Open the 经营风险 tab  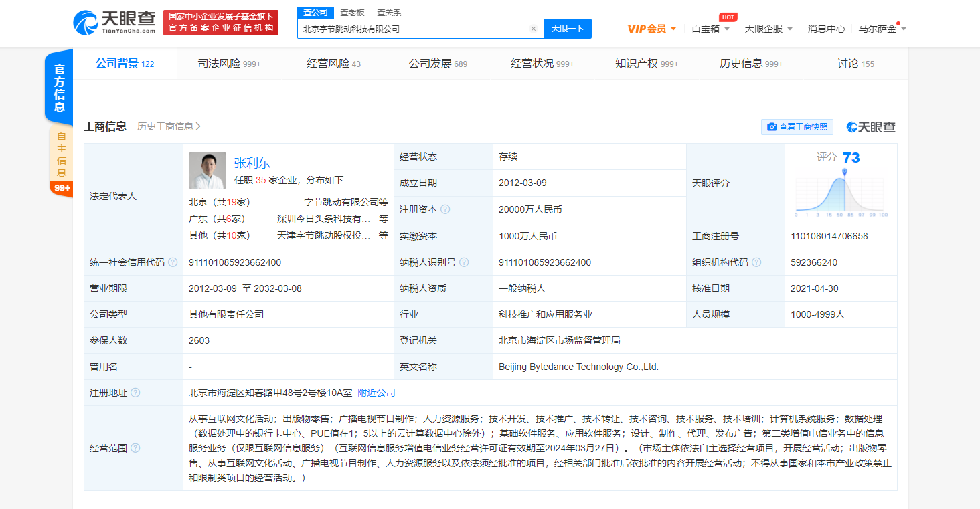pyautogui.click(x=333, y=64)
